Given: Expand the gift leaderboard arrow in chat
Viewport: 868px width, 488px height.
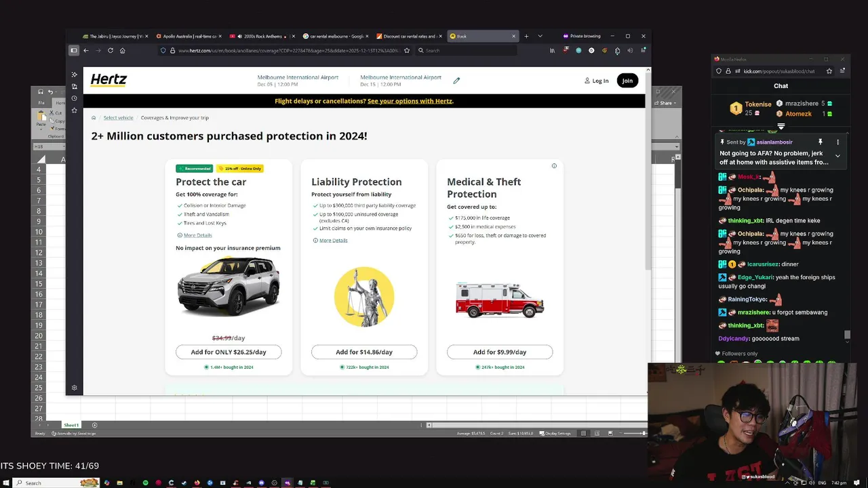Looking at the screenshot, I should pos(781,126).
